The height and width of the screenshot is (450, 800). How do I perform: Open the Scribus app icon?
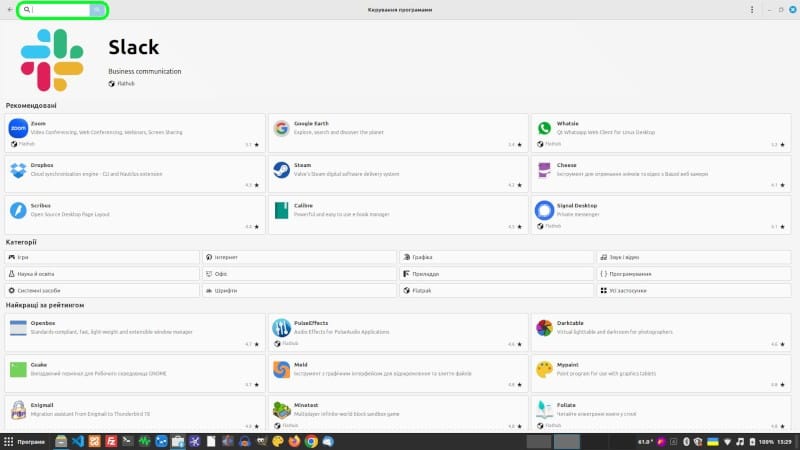pos(18,210)
